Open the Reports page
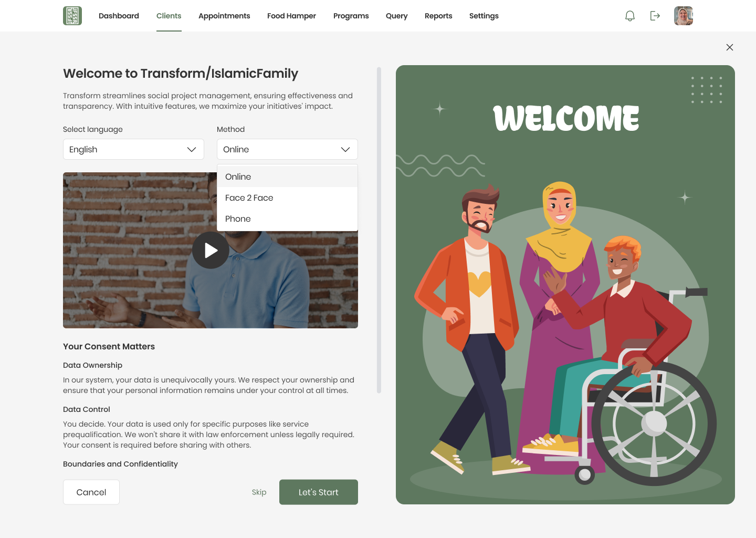The image size is (756, 538). 438,16
